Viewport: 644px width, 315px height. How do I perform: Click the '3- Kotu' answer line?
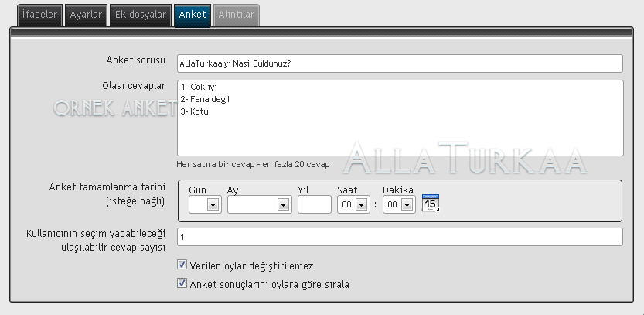click(x=194, y=111)
